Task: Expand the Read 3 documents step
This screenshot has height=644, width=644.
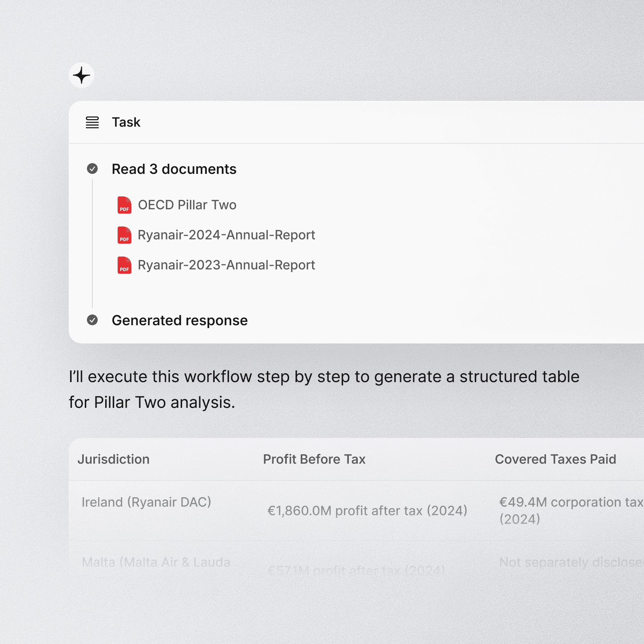Action: click(174, 169)
